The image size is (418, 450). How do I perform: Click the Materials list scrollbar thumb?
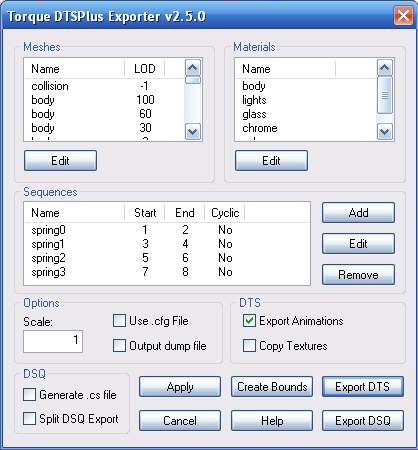click(x=385, y=95)
